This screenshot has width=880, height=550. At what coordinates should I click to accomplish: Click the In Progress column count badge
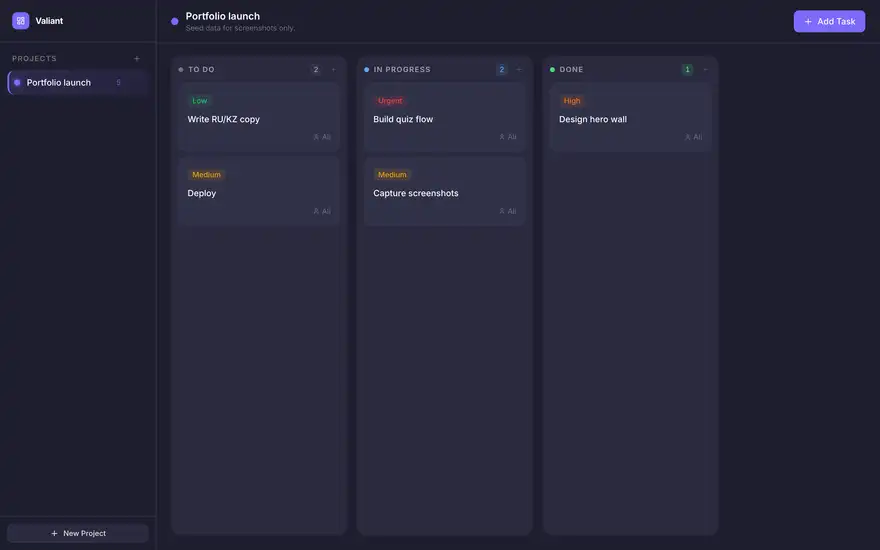(x=502, y=70)
